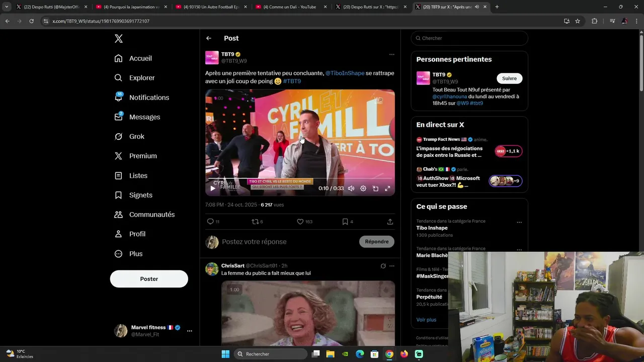Toggle picture-in-picture on video
This screenshot has height=362, width=644.
click(x=375, y=189)
